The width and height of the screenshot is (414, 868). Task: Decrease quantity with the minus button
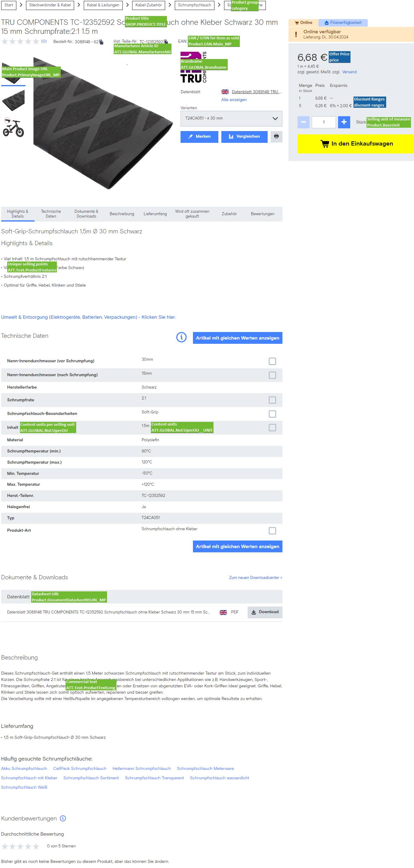(x=303, y=122)
